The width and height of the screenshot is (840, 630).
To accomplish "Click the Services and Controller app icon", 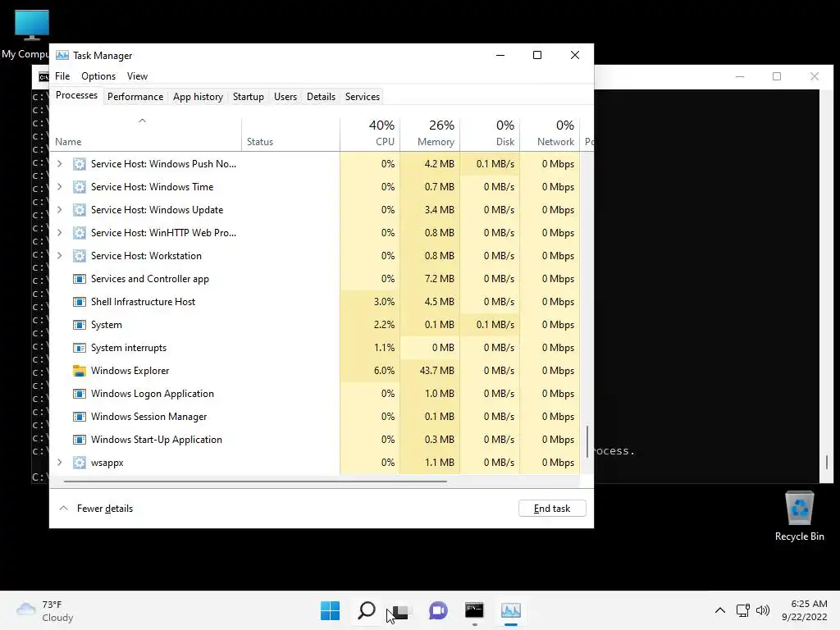I will click(x=80, y=279).
